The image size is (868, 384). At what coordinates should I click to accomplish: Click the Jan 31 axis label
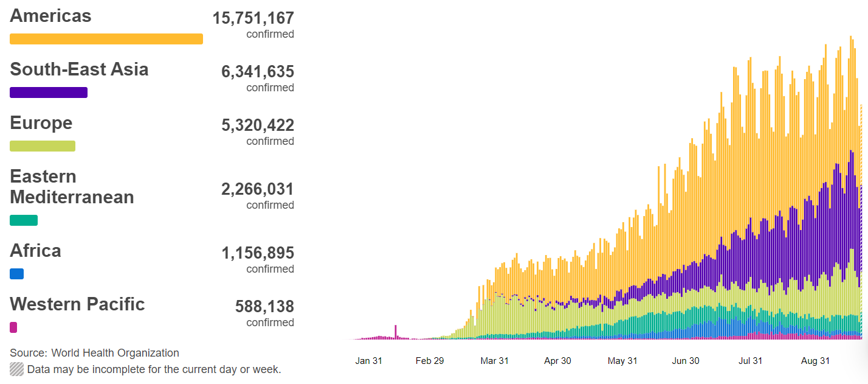(369, 361)
